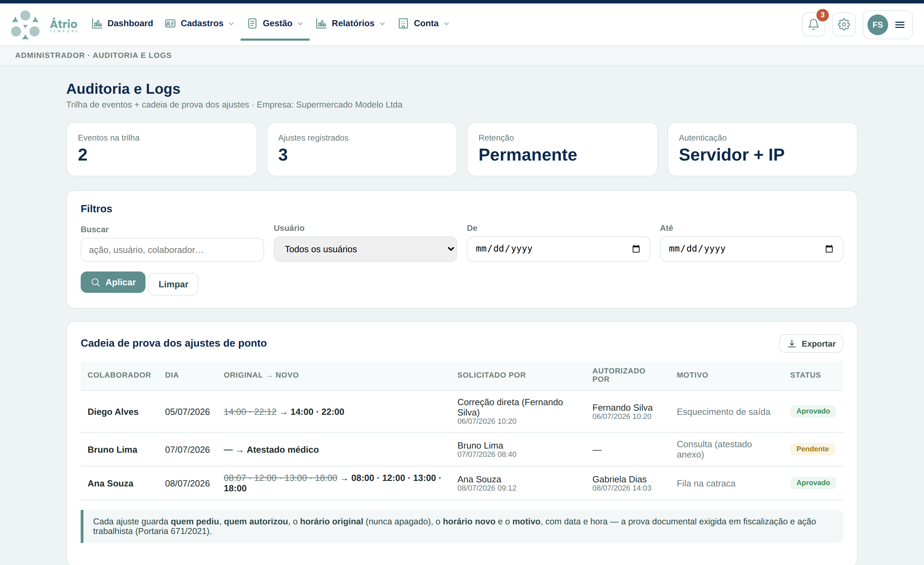924x565 pixels.
Task: Click the Original → Novo column header
Action: (261, 375)
